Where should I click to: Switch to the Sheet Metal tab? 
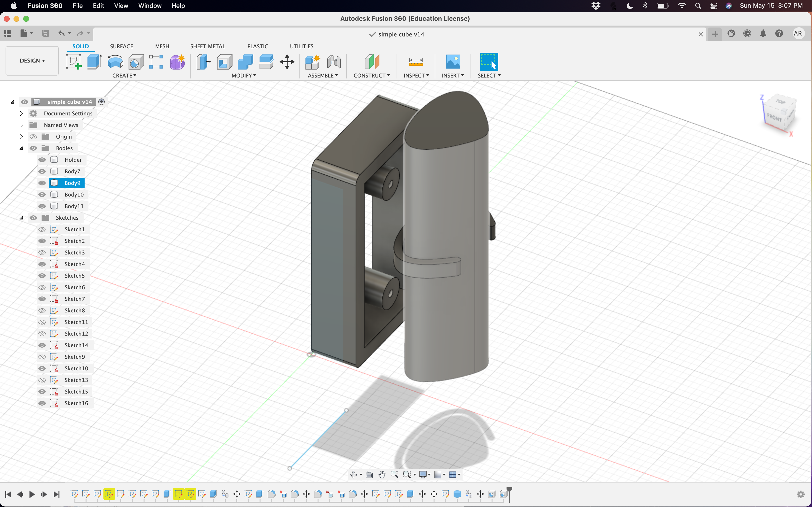tap(208, 46)
